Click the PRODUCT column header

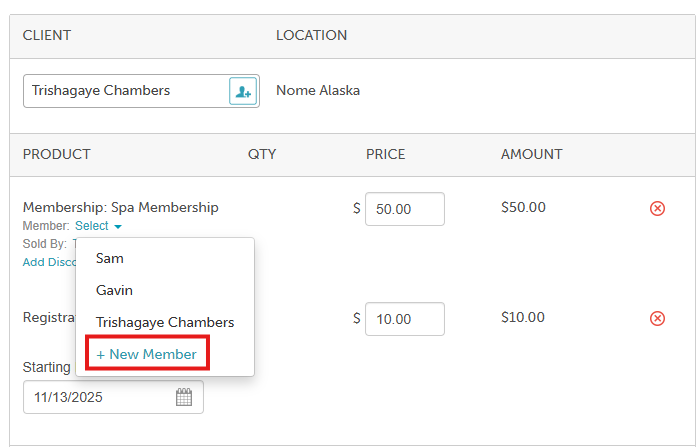(57, 154)
